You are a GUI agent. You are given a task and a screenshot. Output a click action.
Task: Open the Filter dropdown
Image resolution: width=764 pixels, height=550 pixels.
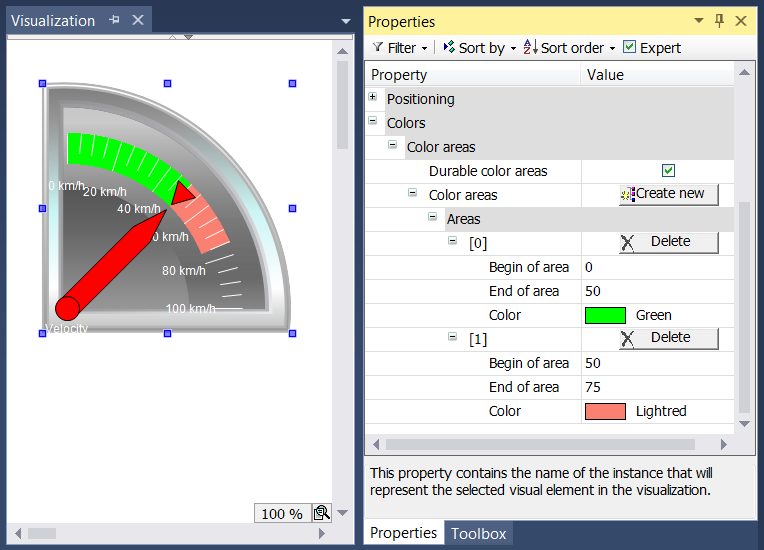[x=424, y=48]
